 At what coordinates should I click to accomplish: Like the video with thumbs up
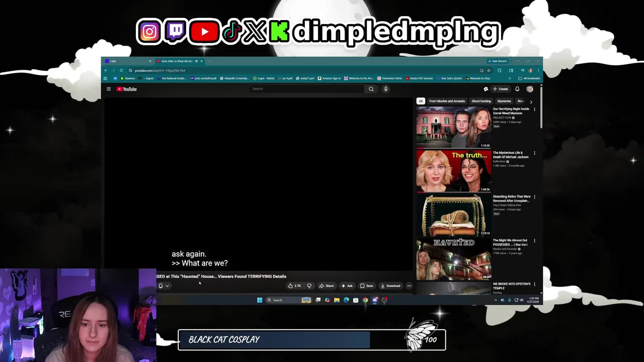(294, 286)
